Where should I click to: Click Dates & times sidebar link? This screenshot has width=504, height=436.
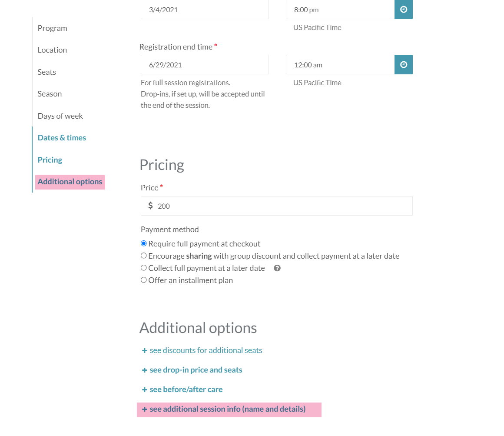point(62,138)
